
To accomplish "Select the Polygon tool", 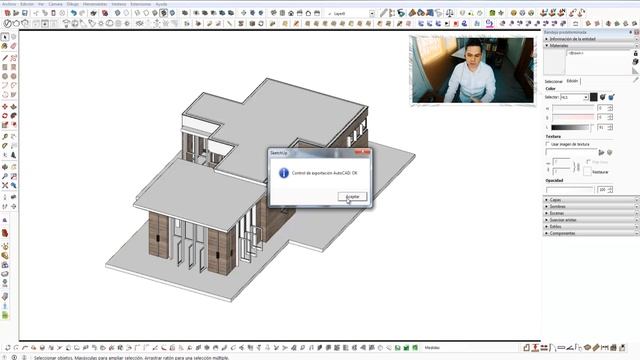I will coord(13,76).
